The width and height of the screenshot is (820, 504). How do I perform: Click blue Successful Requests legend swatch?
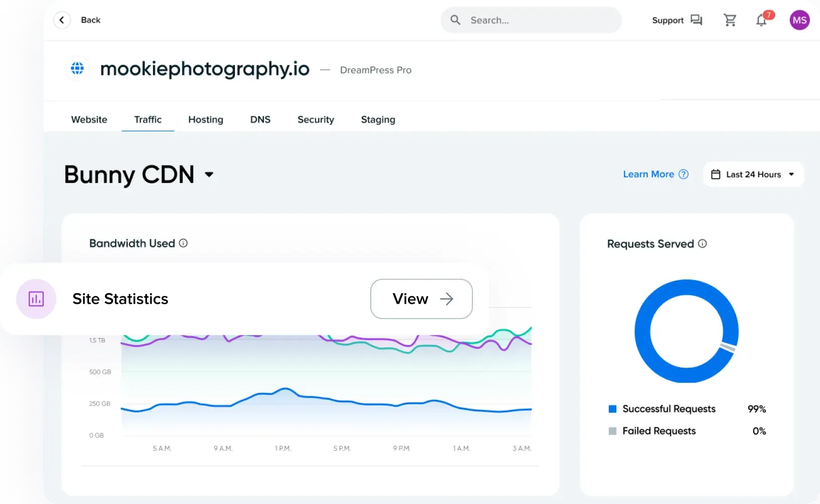[x=612, y=409]
